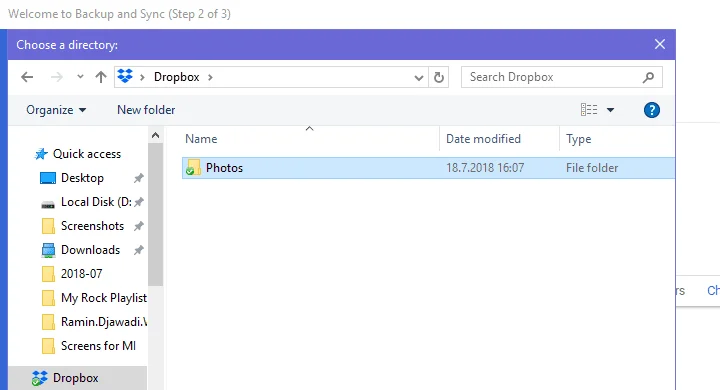The image size is (720, 390).
Task: Select the Photos folder
Action: click(x=428, y=168)
